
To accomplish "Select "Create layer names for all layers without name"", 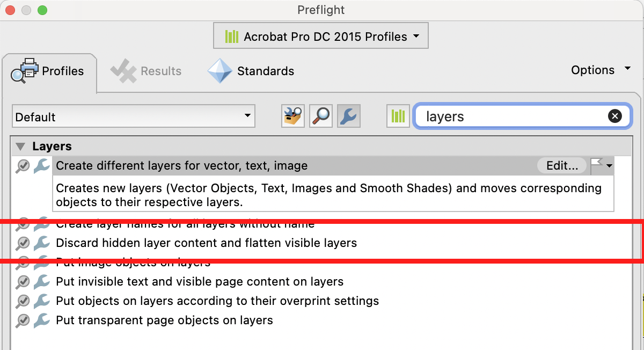I will click(x=185, y=223).
